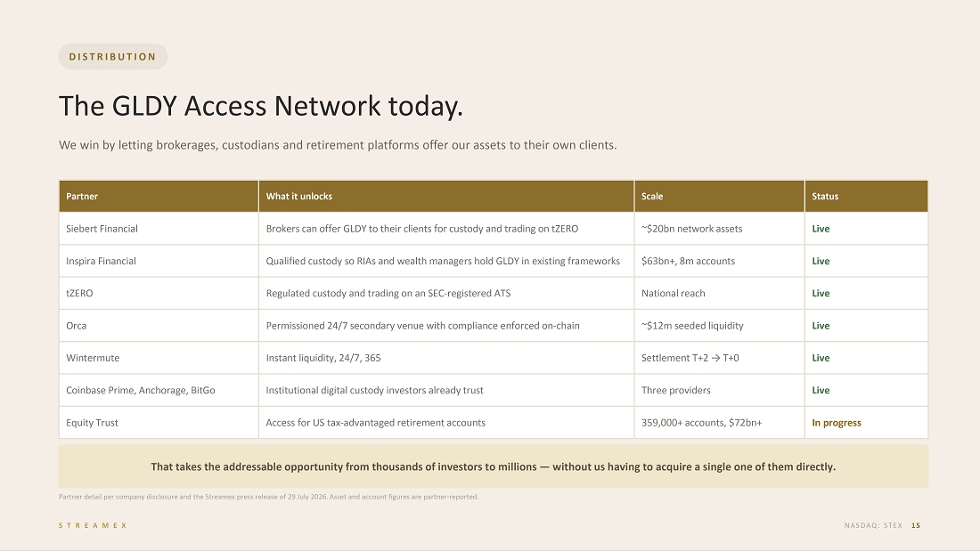Image resolution: width=980 pixels, height=551 pixels.
Task: Click the 'That takes the addressable opportunity' callout
Action: coord(494,466)
